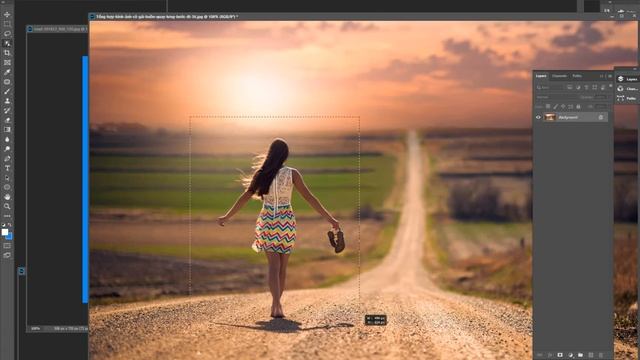Select the Hand tool
This screenshot has width=640, height=360.
tap(7, 197)
